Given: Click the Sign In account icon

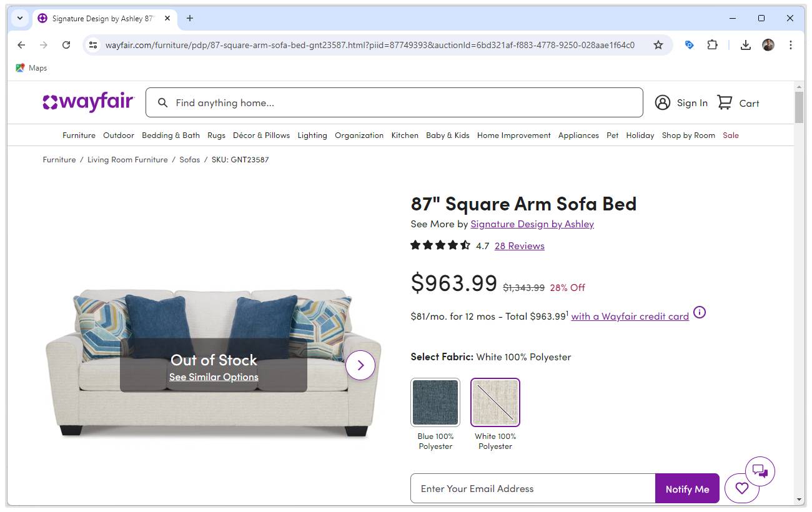Looking at the screenshot, I should tap(663, 103).
